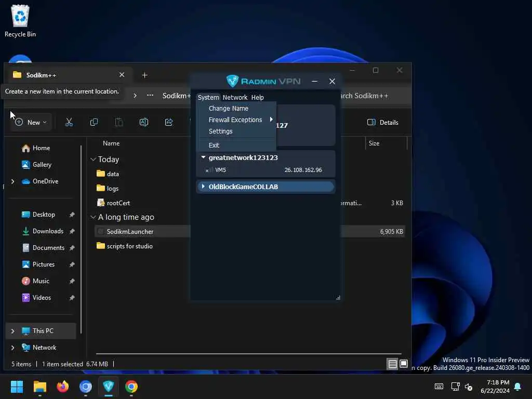Click the Radmin VPN shield logo
The width and height of the screenshot is (532, 399).
coord(232,81)
